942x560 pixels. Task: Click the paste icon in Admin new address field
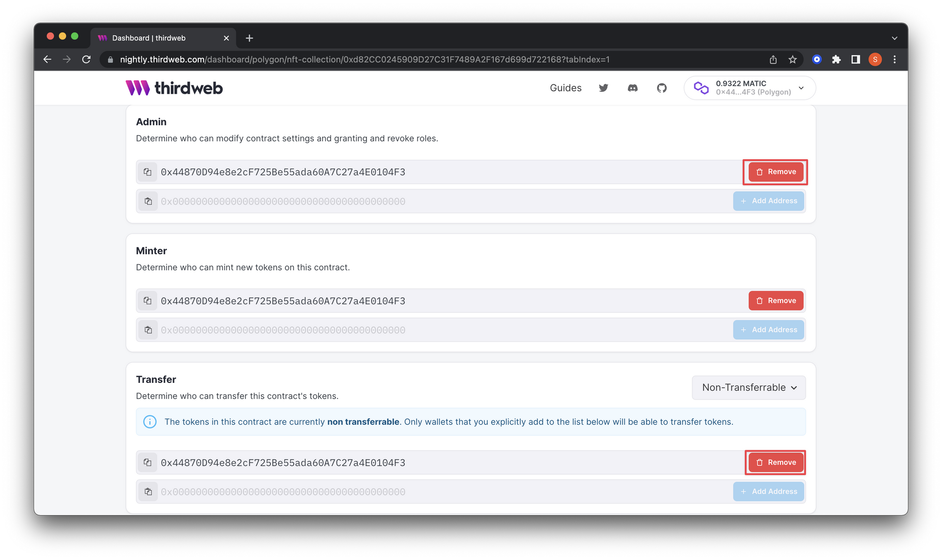[148, 201]
